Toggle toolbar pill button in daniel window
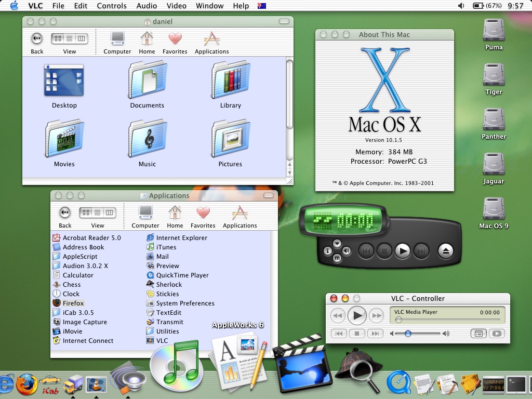Image resolution: width=532 pixels, height=399 pixels. (x=284, y=21)
